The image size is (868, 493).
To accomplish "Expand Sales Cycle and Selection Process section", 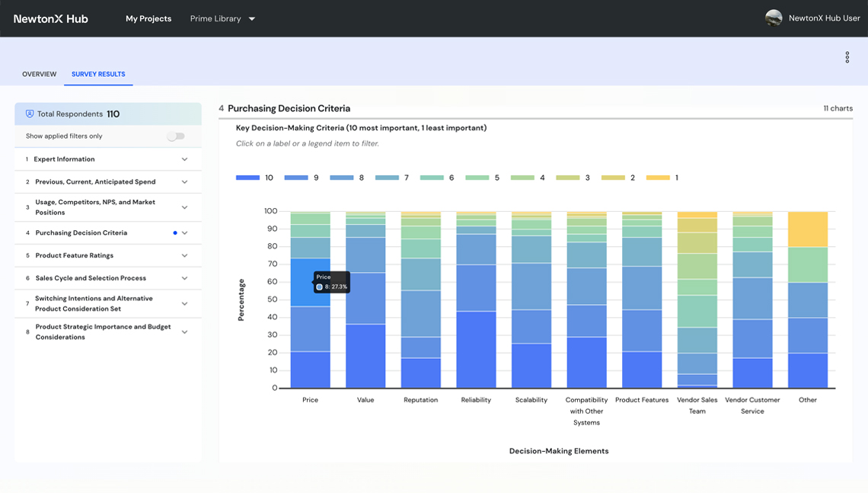I will point(184,279).
